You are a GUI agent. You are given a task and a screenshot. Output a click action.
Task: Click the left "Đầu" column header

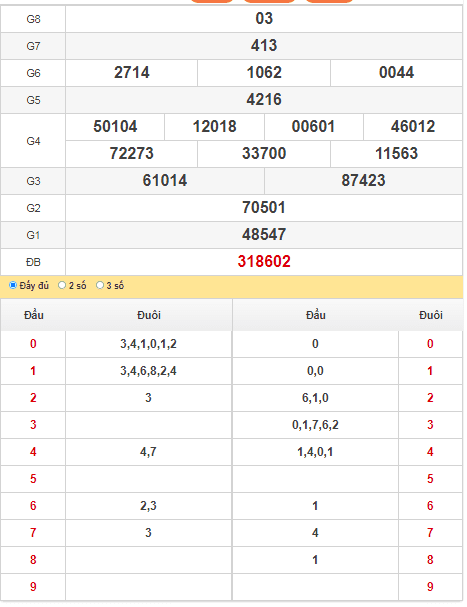[x=34, y=315]
